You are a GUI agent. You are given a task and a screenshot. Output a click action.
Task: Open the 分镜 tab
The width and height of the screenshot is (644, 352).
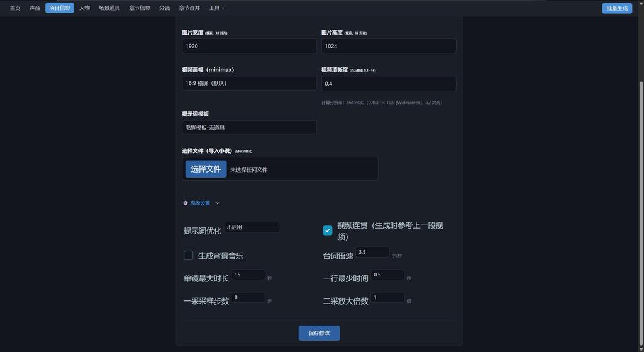pyautogui.click(x=164, y=8)
